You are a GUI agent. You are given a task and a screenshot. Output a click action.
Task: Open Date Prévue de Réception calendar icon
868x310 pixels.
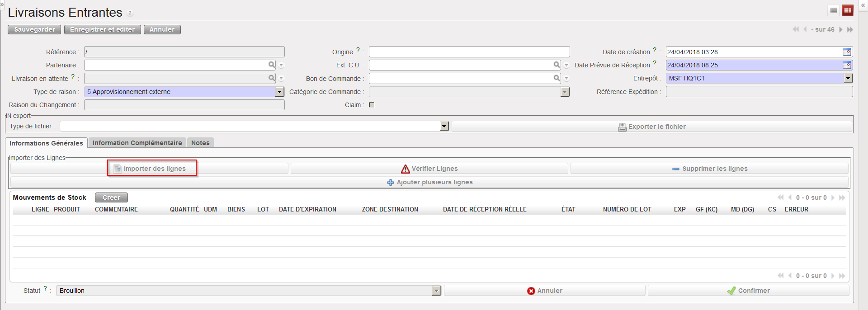[847, 65]
